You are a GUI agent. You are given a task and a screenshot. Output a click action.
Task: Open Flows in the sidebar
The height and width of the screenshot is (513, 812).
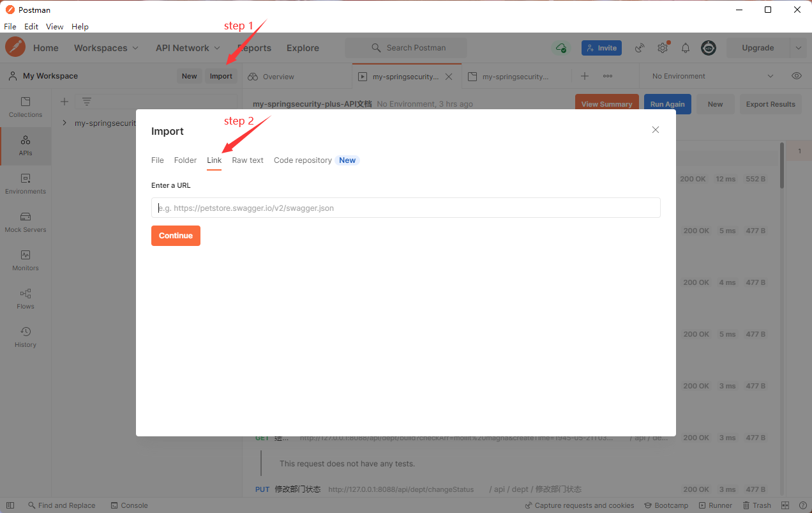(x=26, y=299)
